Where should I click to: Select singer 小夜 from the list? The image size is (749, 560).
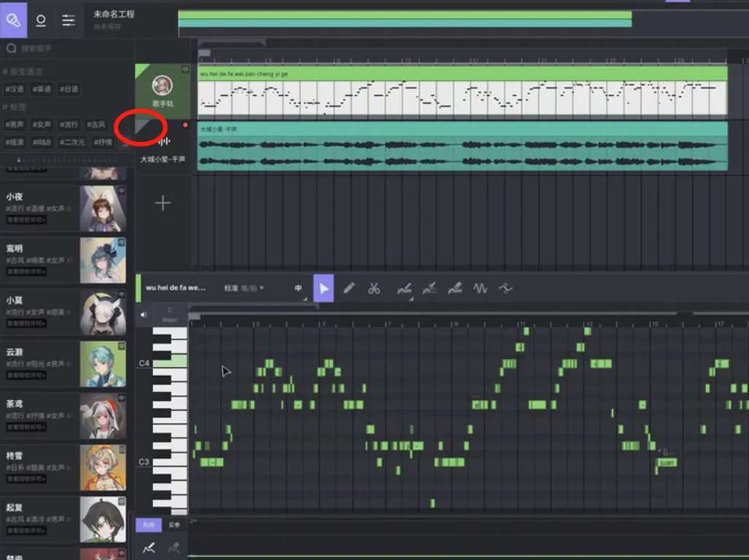[x=64, y=208]
